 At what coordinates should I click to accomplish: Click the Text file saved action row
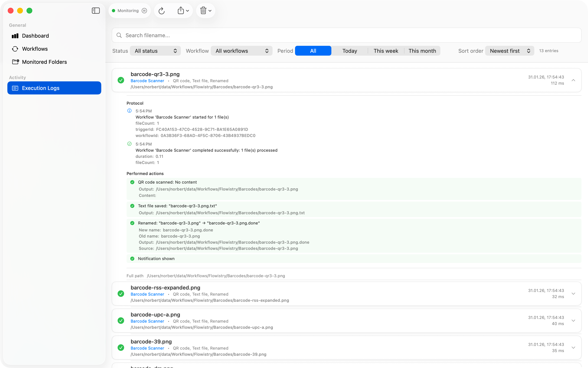tap(354, 209)
